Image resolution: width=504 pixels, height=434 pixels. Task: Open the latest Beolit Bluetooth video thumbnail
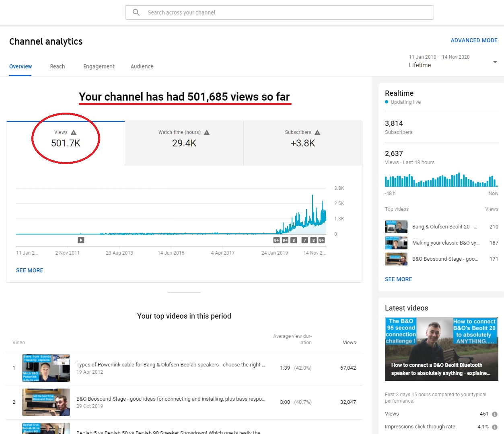pyautogui.click(x=441, y=349)
